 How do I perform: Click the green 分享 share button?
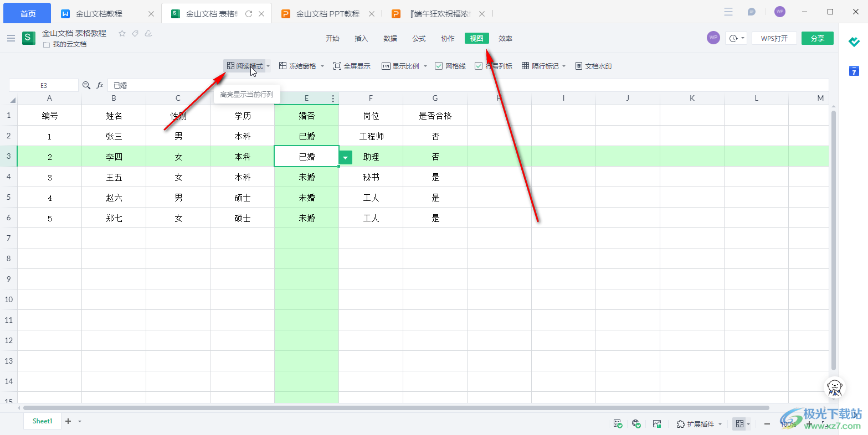[x=818, y=38]
